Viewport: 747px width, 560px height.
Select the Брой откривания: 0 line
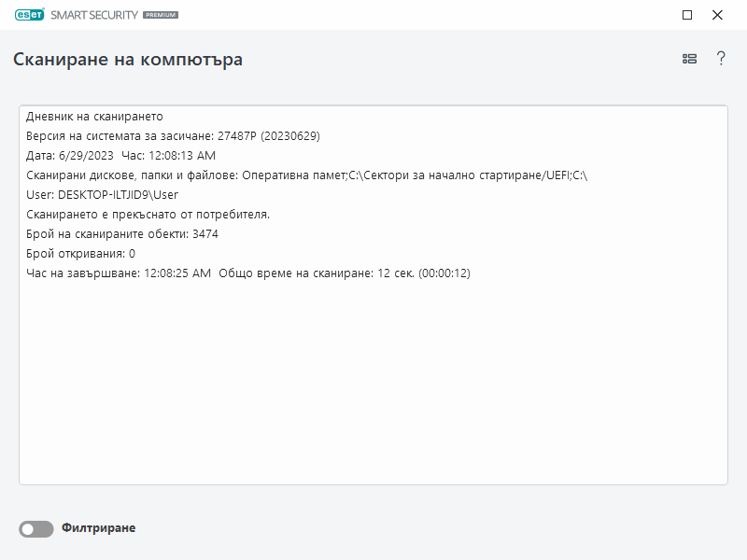(80, 254)
